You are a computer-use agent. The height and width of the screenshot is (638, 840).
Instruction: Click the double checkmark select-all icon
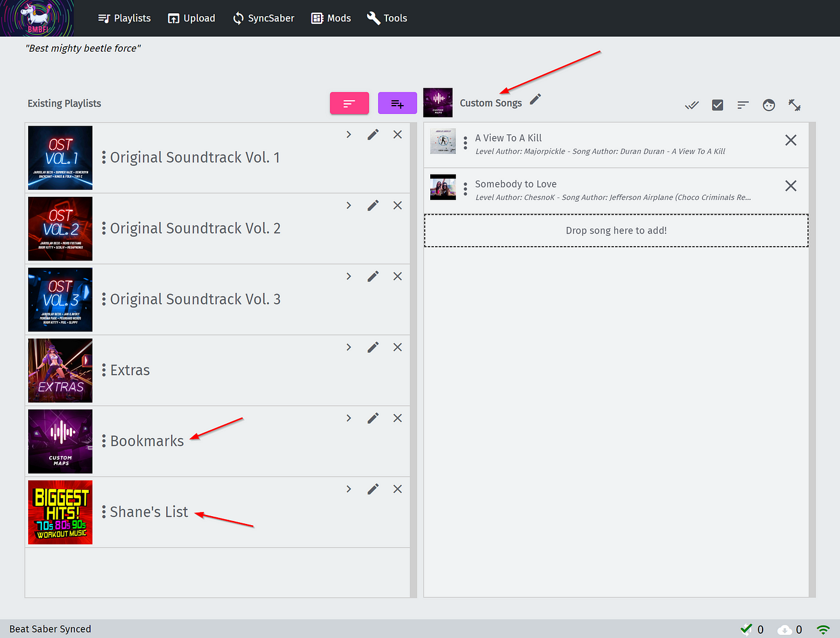click(x=692, y=105)
